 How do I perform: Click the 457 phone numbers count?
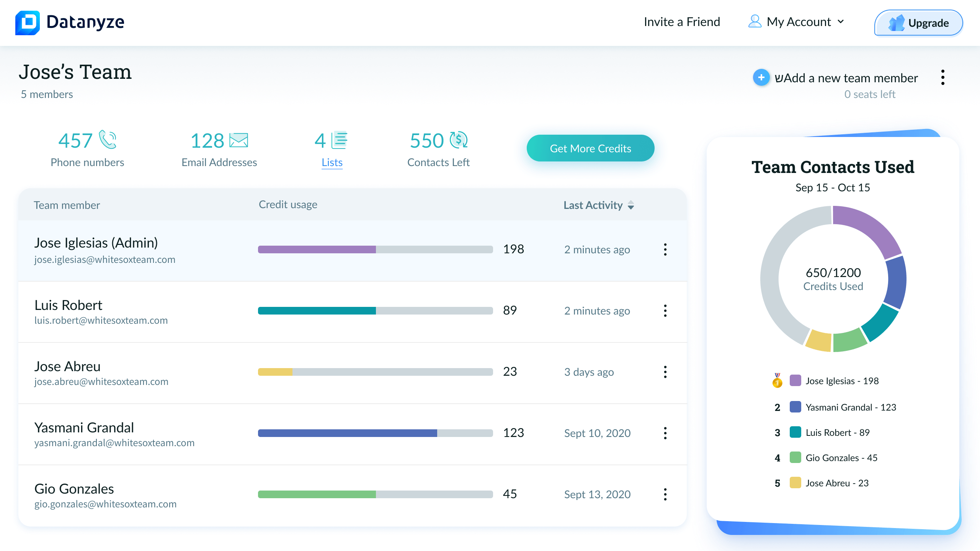[x=75, y=140]
